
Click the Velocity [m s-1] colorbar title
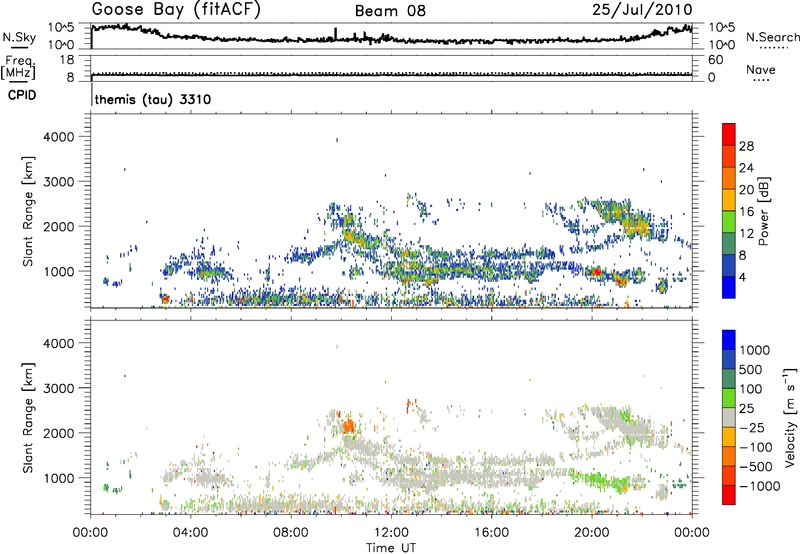point(790,418)
